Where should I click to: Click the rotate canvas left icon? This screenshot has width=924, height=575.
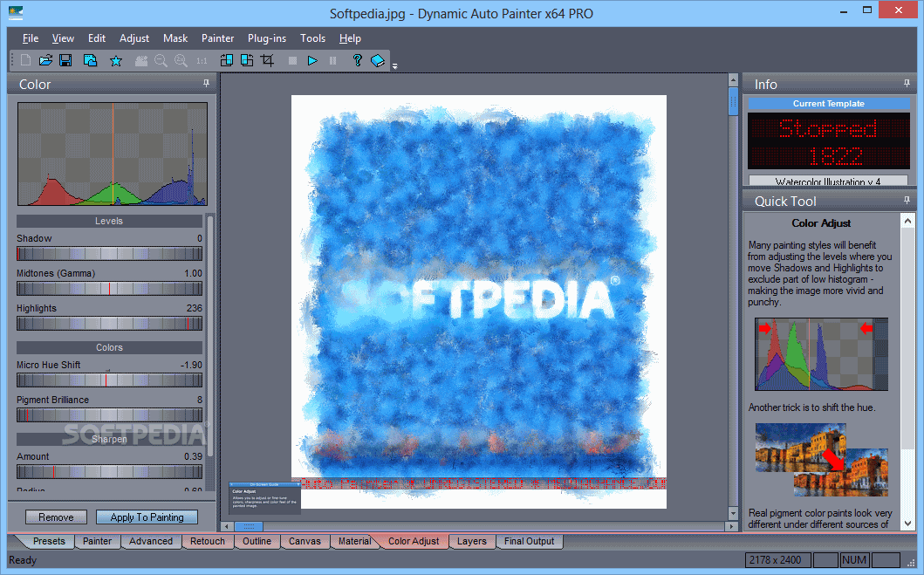tap(226, 60)
